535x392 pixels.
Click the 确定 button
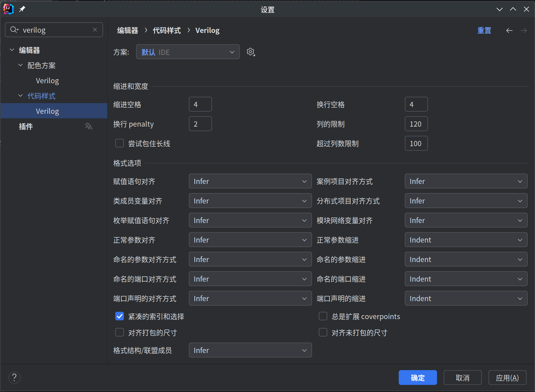(x=418, y=378)
